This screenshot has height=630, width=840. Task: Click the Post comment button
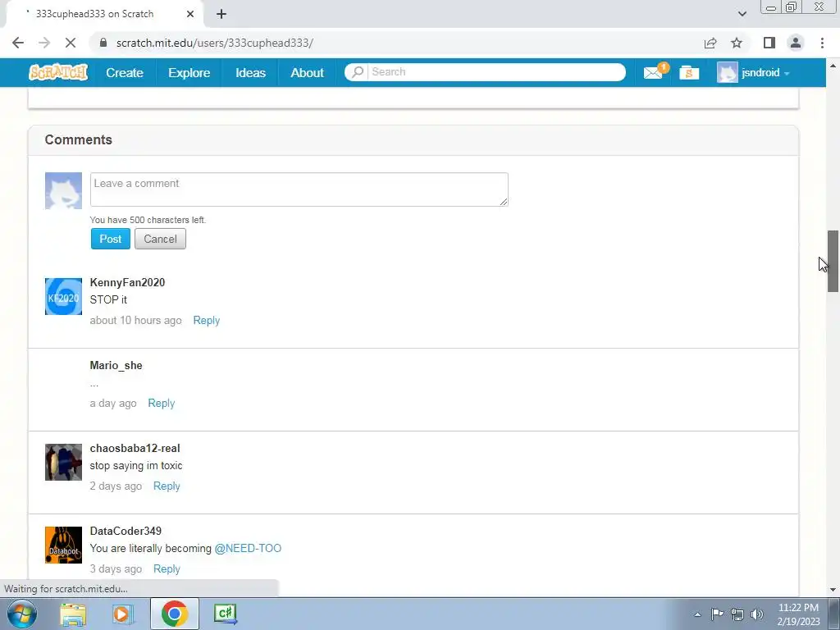(x=111, y=239)
